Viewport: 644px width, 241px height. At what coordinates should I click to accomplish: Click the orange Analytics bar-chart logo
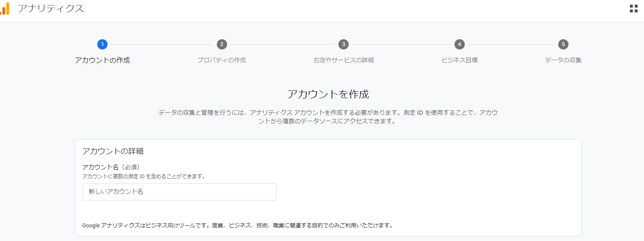tap(4, 9)
